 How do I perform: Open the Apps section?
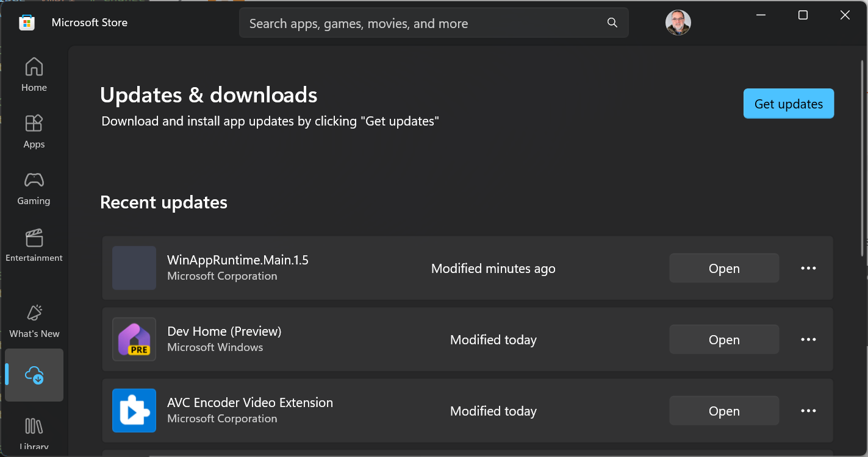pos(34,131)
